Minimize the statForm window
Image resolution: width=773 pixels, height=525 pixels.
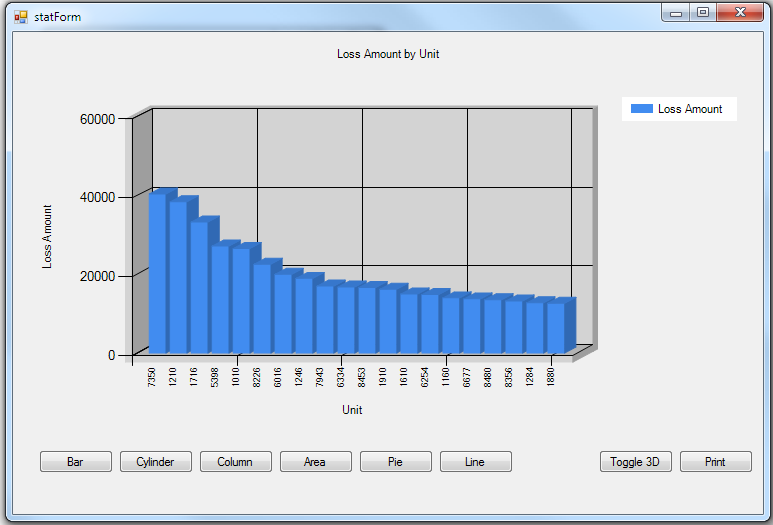pyautogui.click(x=676, y=13)
